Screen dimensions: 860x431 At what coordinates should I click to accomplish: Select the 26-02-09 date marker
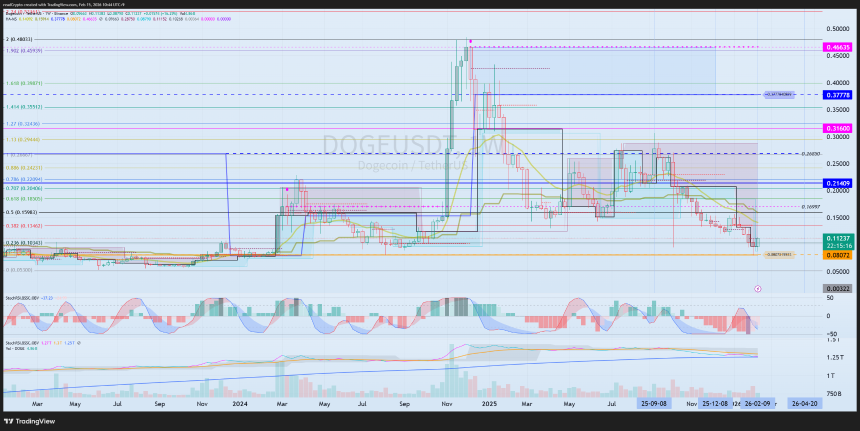coord(757,404)
